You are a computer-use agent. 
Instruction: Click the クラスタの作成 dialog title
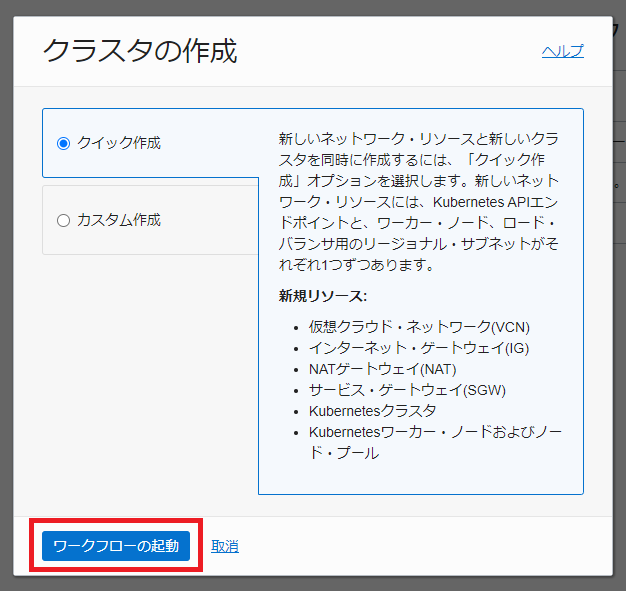140,51
